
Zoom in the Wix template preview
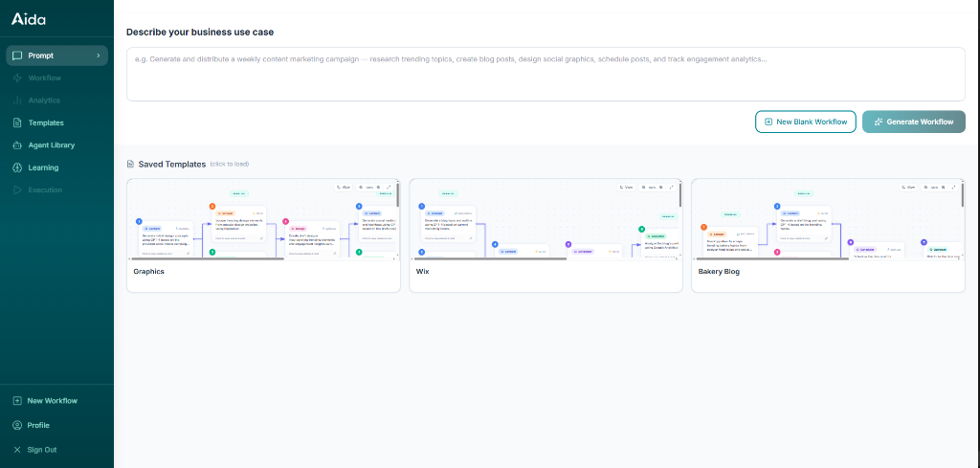coord(660,188)
